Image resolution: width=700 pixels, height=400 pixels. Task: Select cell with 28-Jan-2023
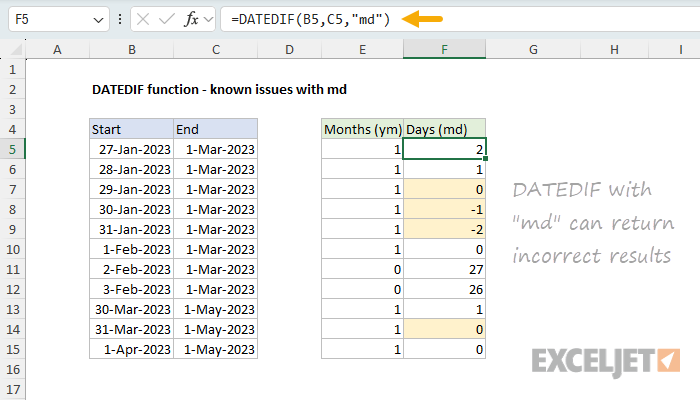click(x=132, y=169)
